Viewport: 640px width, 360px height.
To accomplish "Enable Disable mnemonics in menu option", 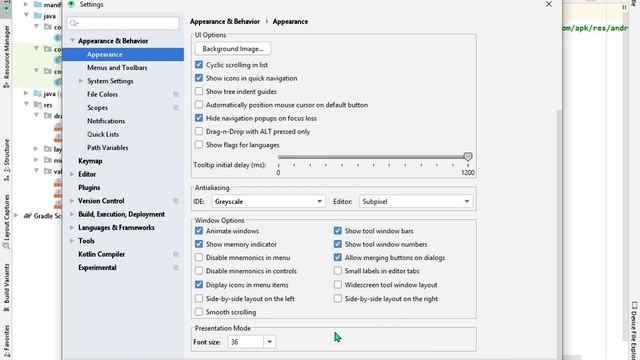I will (199, 258).
